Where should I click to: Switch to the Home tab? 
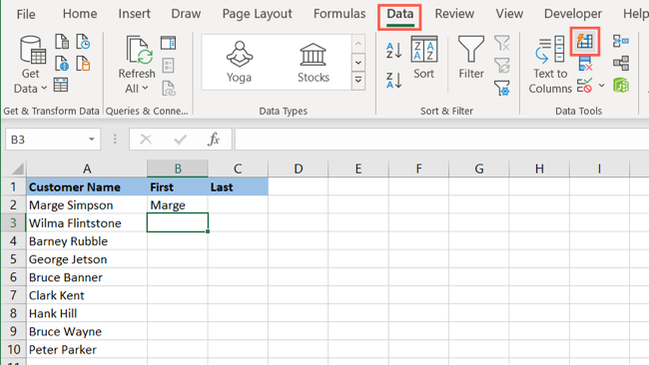80,14
